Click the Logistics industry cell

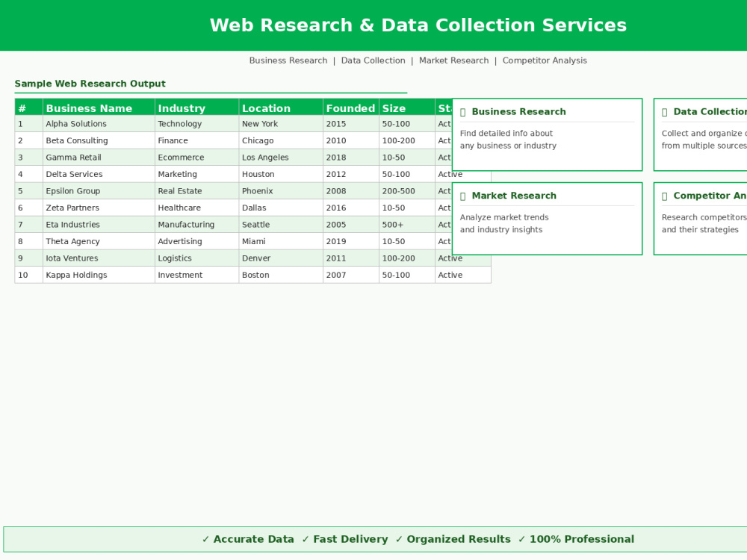coord(196,258)
